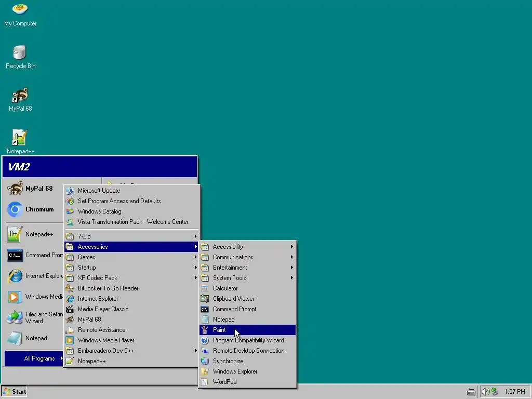Screen dimensions: 532x399
Task: Click the MyPal 68 pinned Start menu icon
Action: pyautogui.click(x=15, y=188)
